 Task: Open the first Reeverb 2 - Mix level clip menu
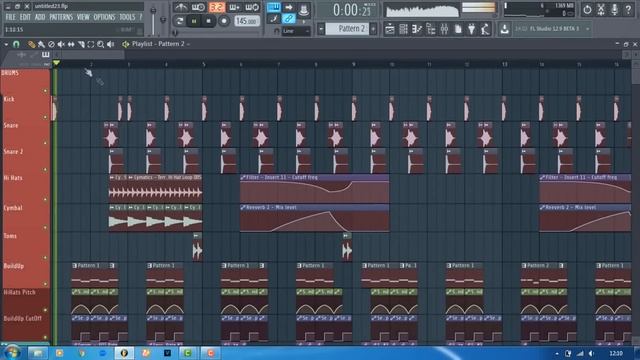click(x=243, y=207)
